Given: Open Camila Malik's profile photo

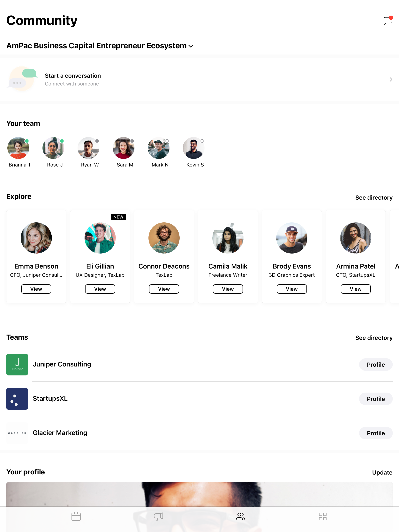Looking at the screenshot, I should [228, 238].
